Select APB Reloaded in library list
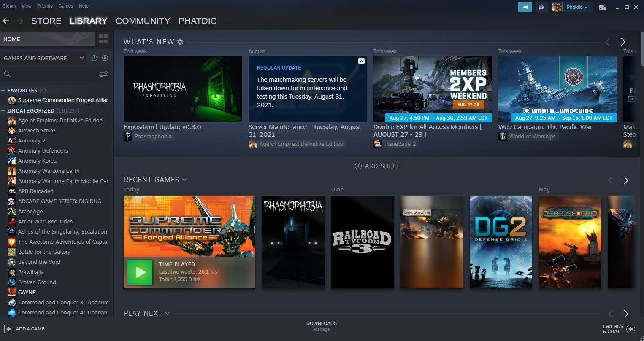The height and width of the screenshot is (341, 644). click(x=36, y=191)
